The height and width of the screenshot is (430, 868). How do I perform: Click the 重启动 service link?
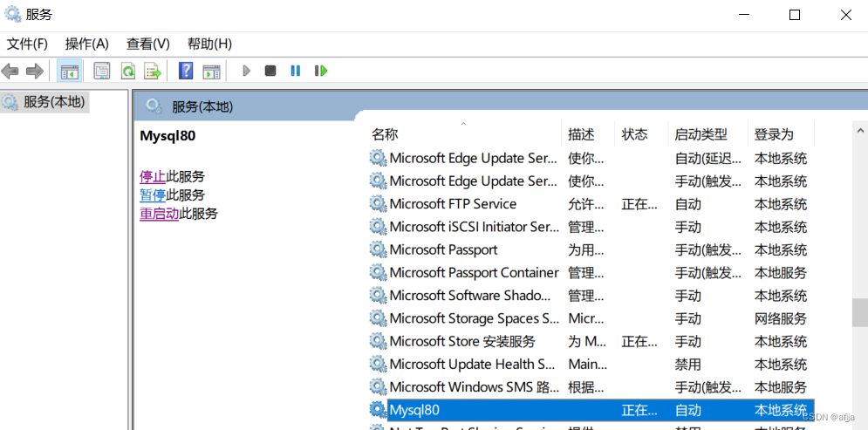(x=159, y=214)
